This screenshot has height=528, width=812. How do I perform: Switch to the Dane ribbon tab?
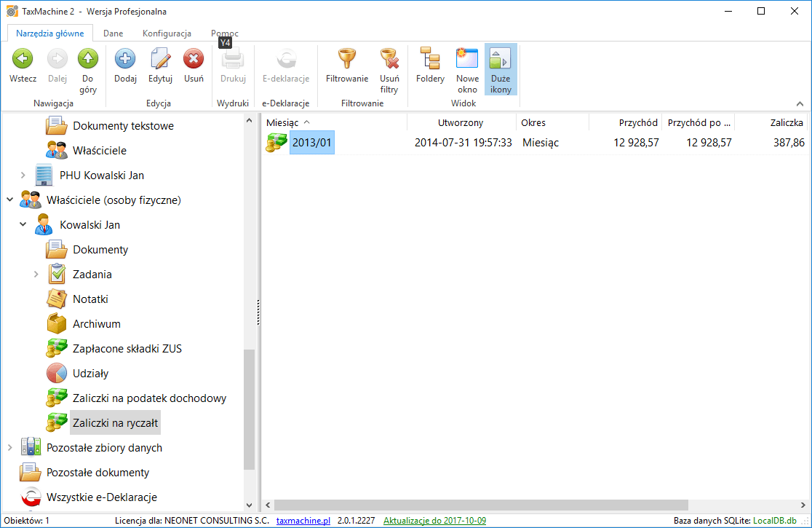coord(113,34)
